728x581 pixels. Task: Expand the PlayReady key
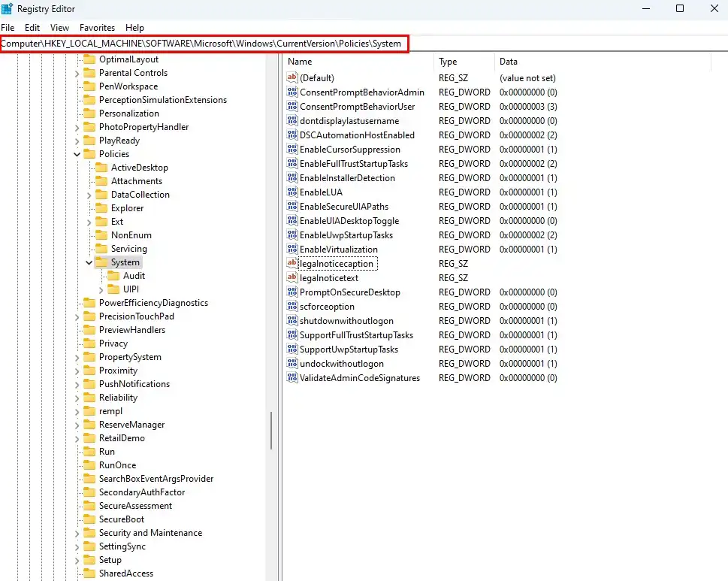point(77,141)
